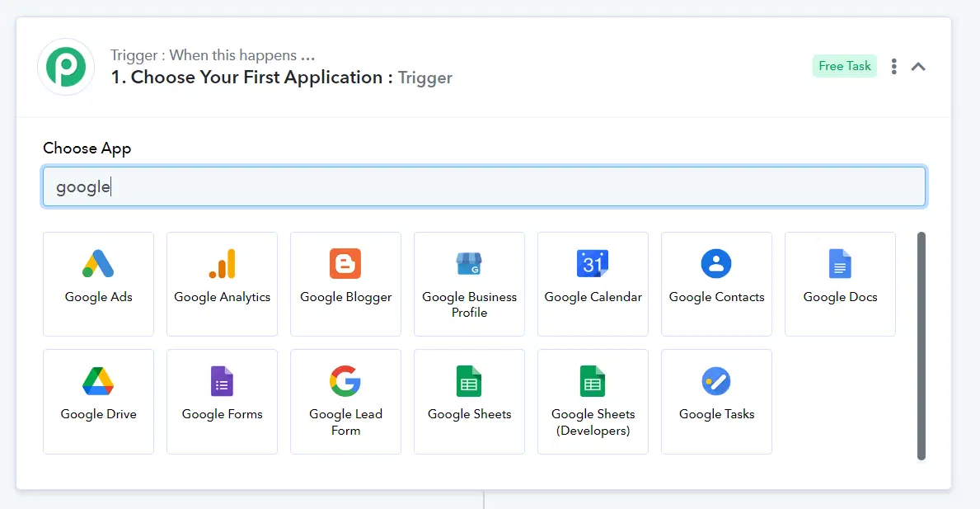This screenshot has height=509, width=980.
Task: Click the "Google Tasks" label
Action: point(716,414)
